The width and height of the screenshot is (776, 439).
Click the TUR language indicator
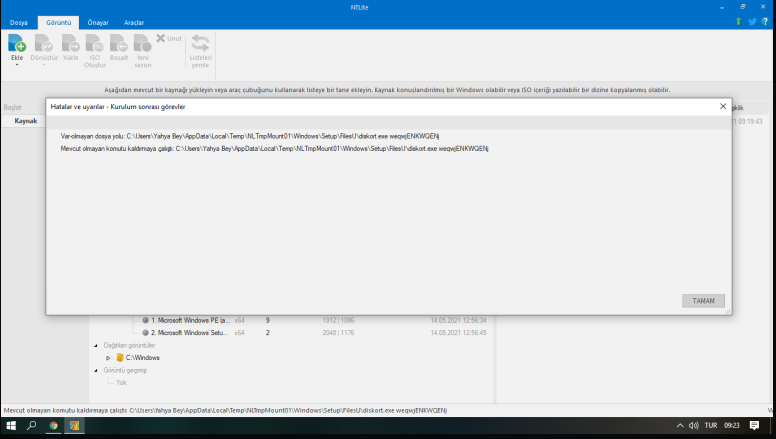click(711, 425)
